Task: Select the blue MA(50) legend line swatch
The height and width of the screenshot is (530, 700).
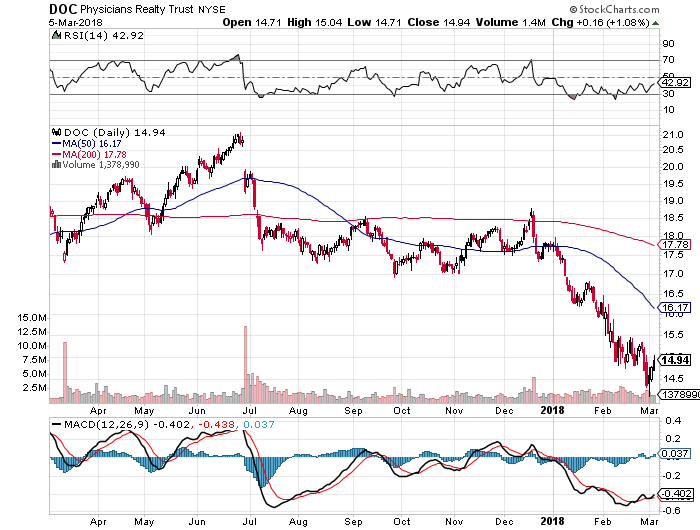Action: (x=56, y=144)
